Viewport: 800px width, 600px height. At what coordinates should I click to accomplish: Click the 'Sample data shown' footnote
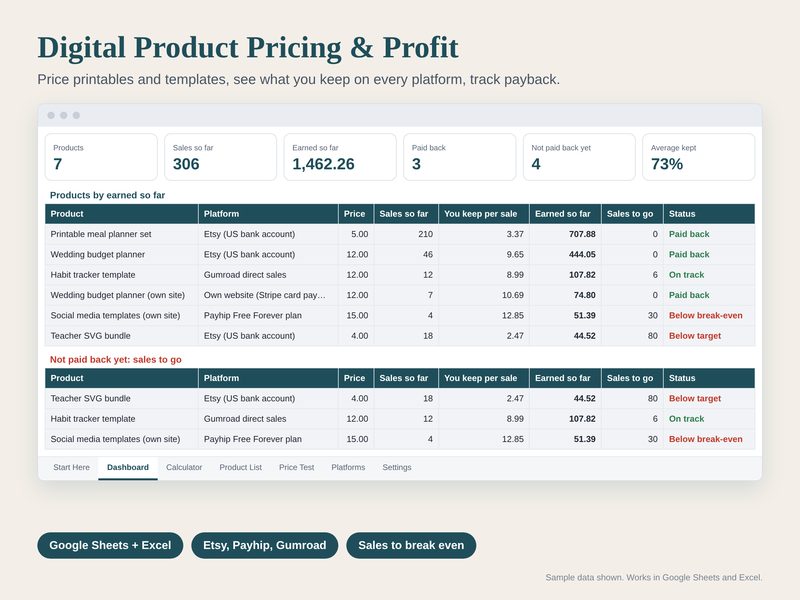tap(654, 578)
